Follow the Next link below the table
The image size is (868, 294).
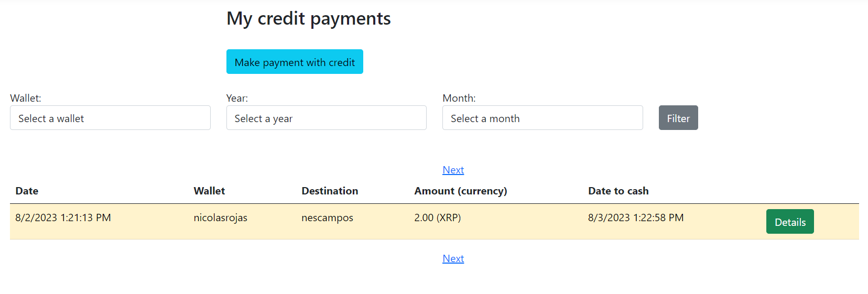(x=453, y=258)
